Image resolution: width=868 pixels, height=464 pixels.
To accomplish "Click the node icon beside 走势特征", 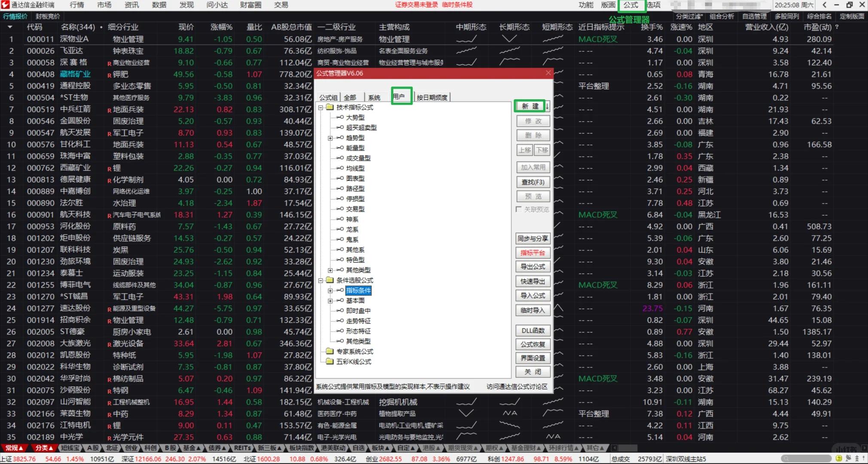I will (x=340, y=321).
